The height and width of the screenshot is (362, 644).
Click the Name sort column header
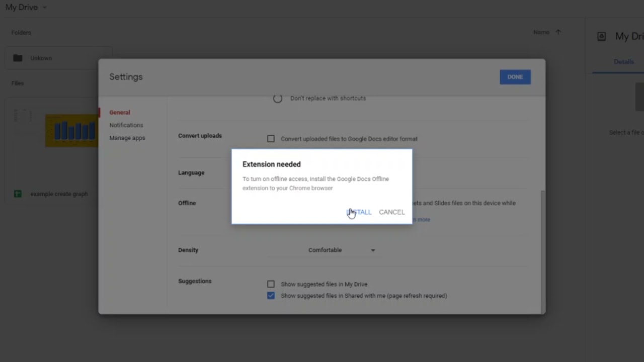click(541, 32)
